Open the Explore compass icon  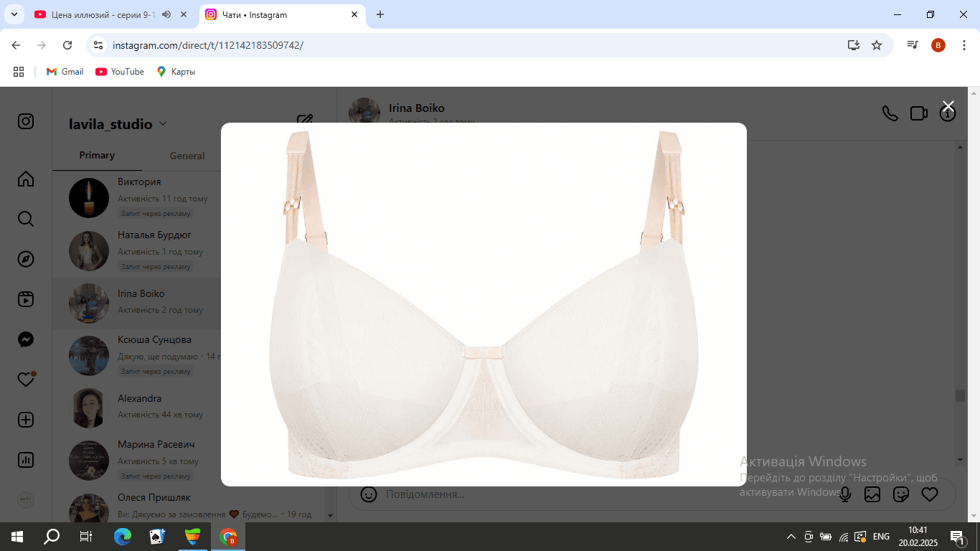(x=26, y=259)
